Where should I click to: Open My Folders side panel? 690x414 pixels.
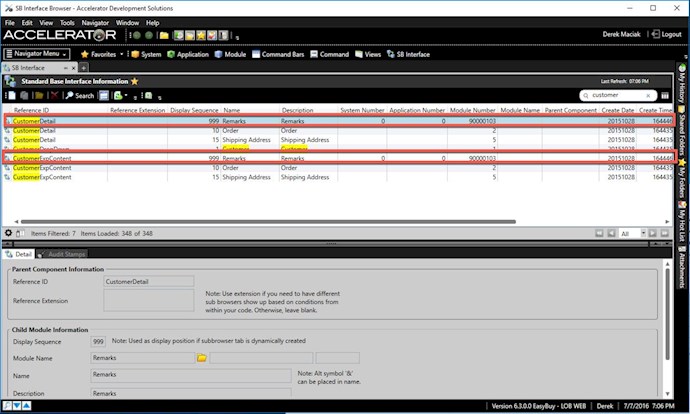[682, 178]
